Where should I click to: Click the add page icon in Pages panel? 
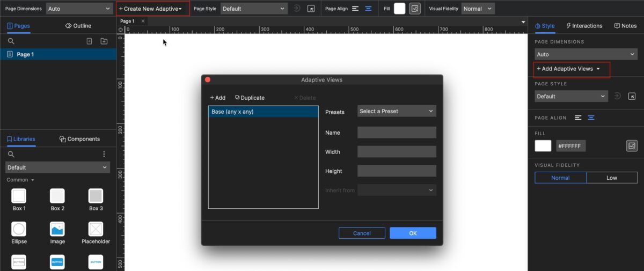point(89,41)
